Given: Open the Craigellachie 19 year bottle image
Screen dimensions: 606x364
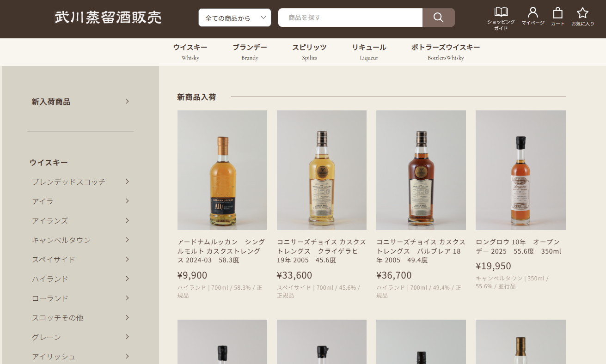Looking at the screenshot, I should pyautogui.click(x=322, y=170).
